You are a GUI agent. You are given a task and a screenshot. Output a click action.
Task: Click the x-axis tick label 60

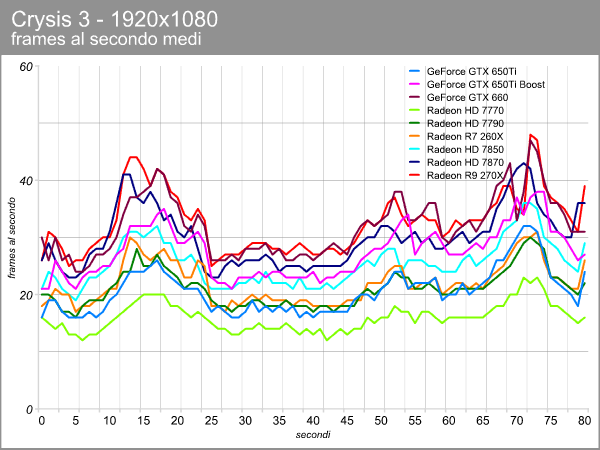449,421
